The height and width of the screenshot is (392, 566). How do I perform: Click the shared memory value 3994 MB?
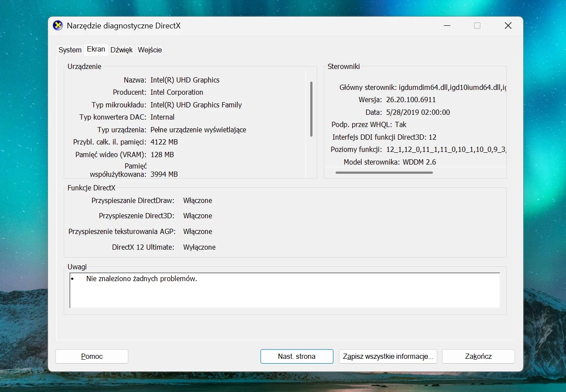tap(164, 174)
